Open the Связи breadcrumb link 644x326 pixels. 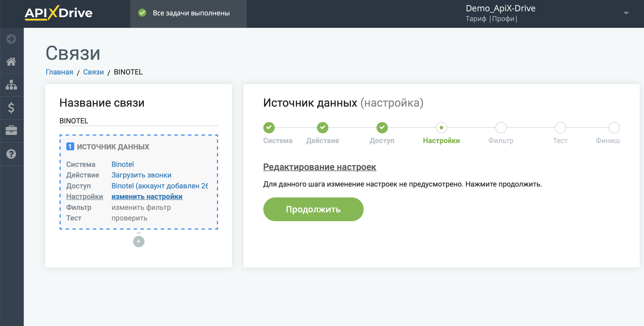[x=93, y=72]
